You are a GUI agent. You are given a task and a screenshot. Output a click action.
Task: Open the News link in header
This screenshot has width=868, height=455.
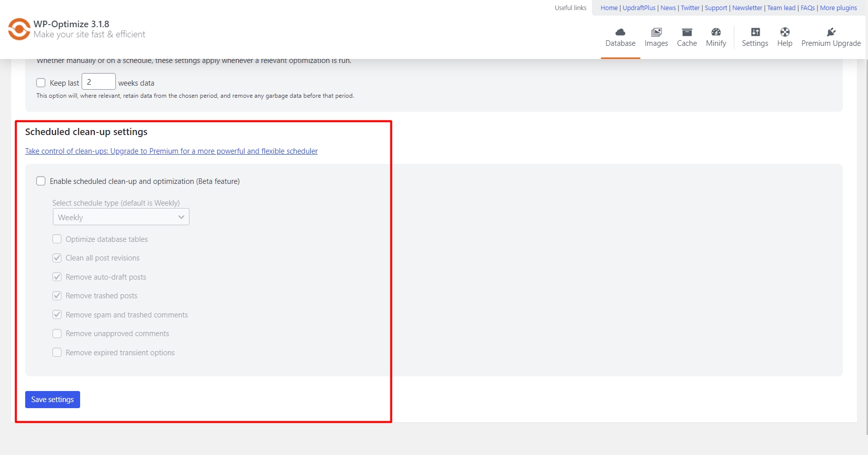(x=668, y=8)
